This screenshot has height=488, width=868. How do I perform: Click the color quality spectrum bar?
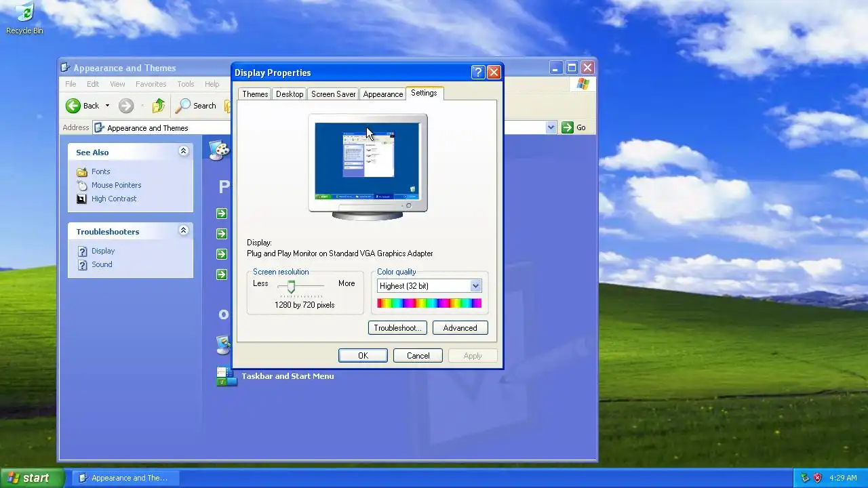(429, 303)
